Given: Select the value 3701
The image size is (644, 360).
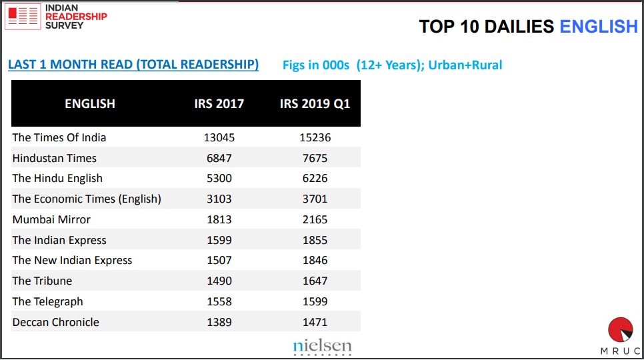Looking at the screenshot, I should coord(315,199).
